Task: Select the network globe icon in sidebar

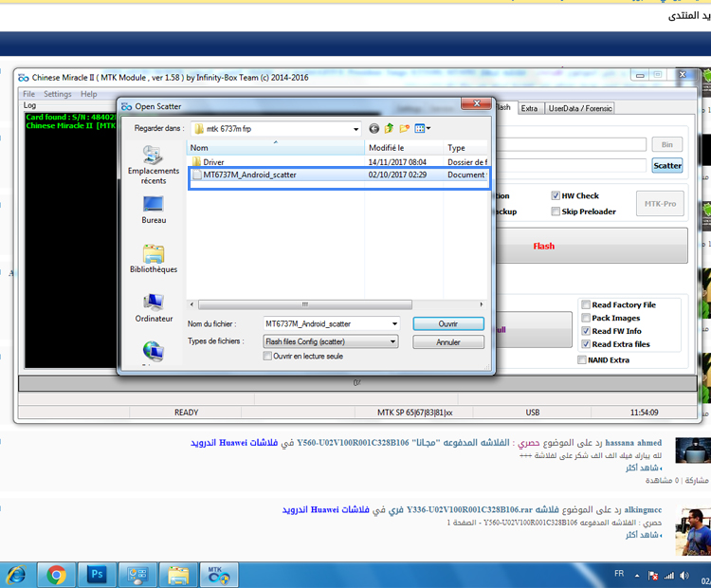Action: pos(154,351)
